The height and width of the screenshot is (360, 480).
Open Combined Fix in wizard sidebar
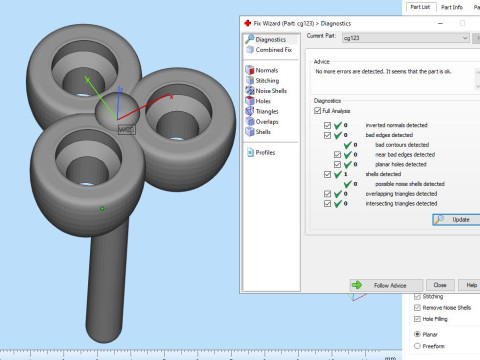point(270,50)
